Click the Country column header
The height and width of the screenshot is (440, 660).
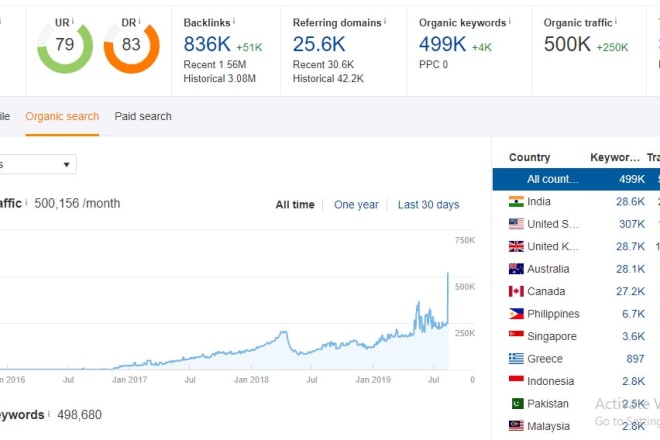(530, 157)
